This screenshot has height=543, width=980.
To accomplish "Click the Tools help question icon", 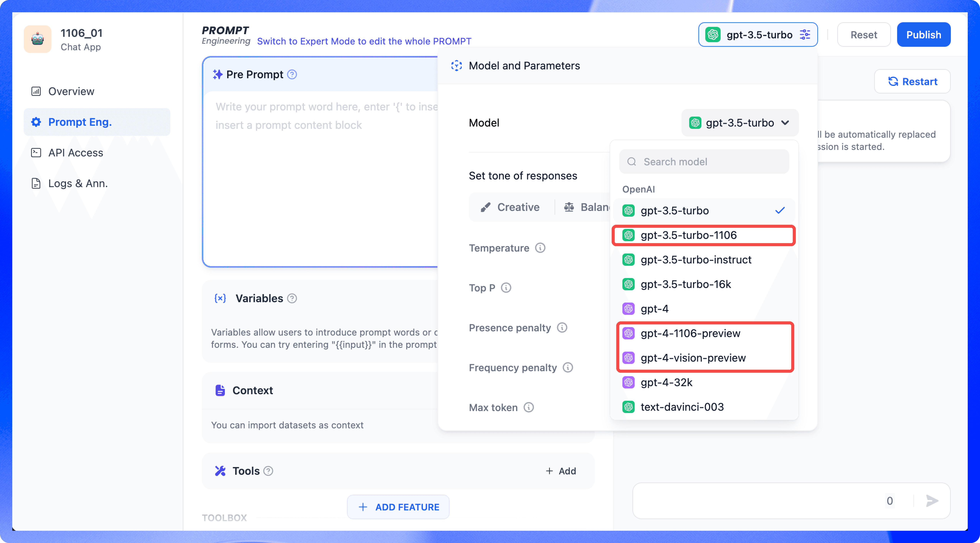I will pyautogui.click(x=268, y=471).
